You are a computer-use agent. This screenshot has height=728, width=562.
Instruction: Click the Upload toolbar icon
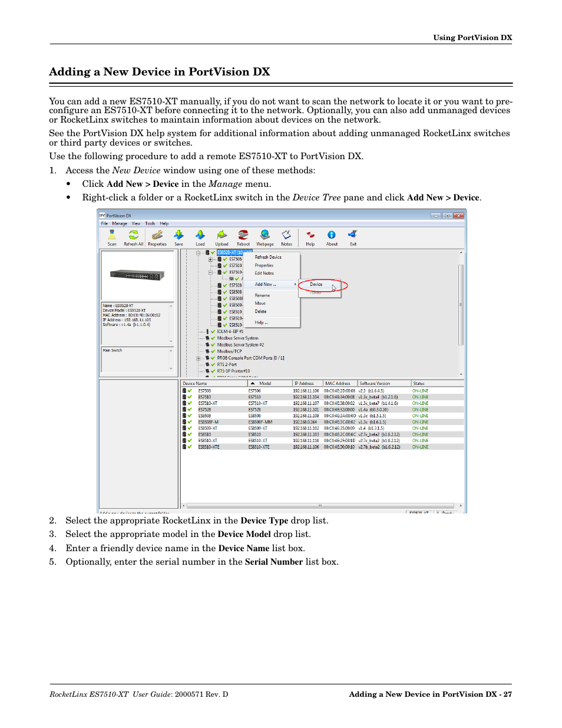[x=222, y=238]
